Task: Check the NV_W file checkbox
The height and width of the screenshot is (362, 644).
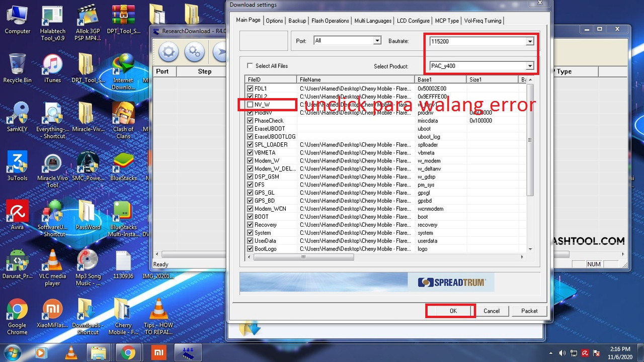Action: [251, 105]
